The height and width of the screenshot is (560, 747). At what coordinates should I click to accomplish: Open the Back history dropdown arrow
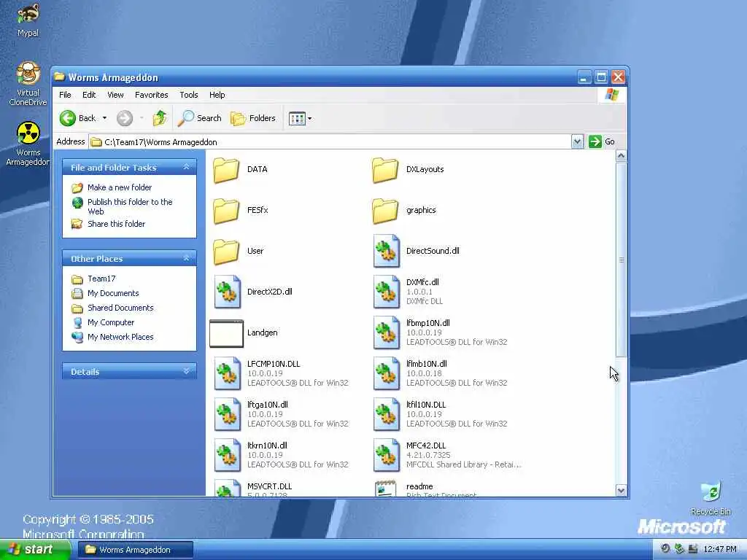point(104,118)
